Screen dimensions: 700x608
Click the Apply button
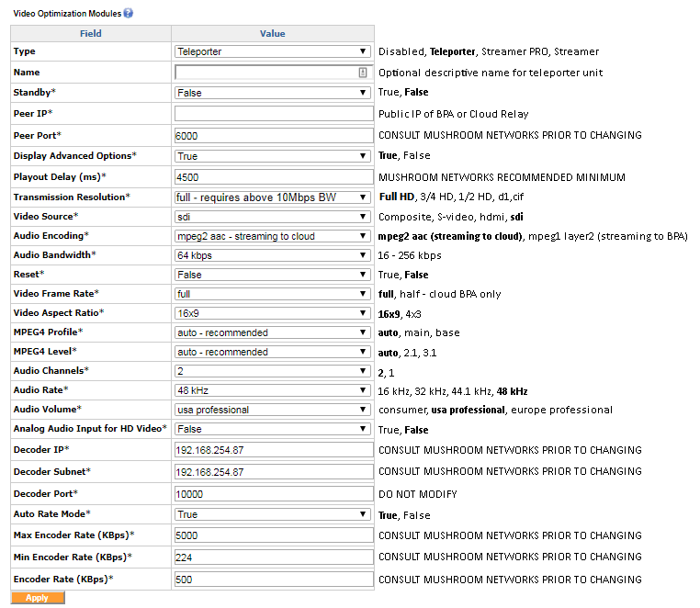(38, 598)
